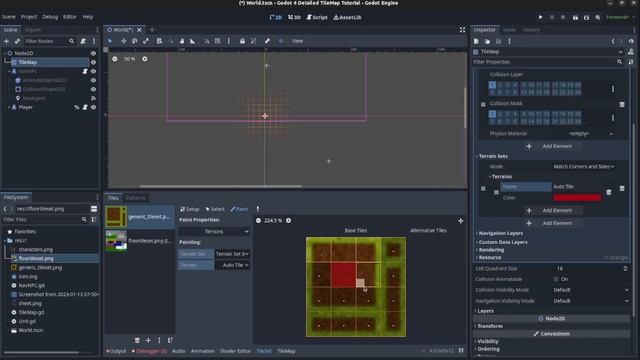
Task: Delete the Auto Tile terrain trash icon
Action: click(x=609, y=192)
